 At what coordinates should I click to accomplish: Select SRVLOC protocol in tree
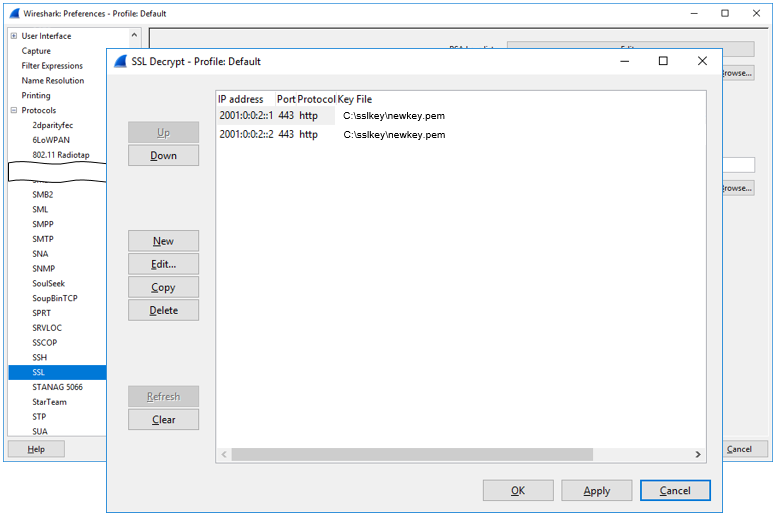pos(47,328)
